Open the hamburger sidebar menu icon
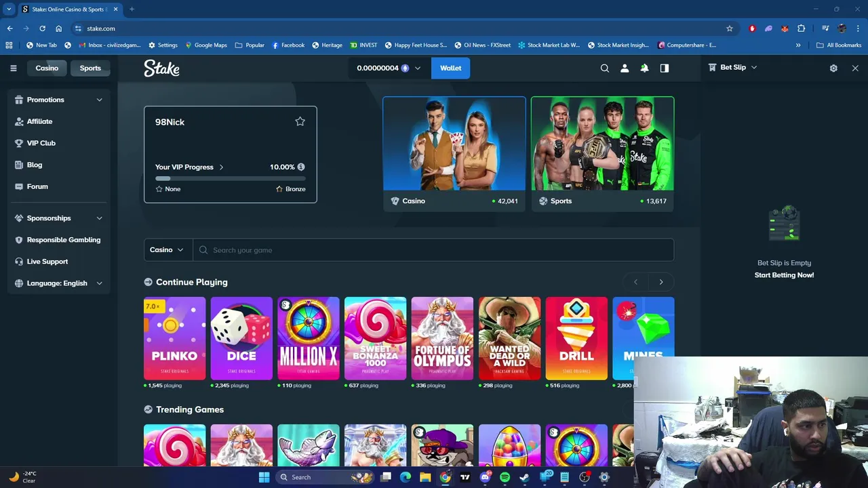868x488 pixels. pos(13,68)
